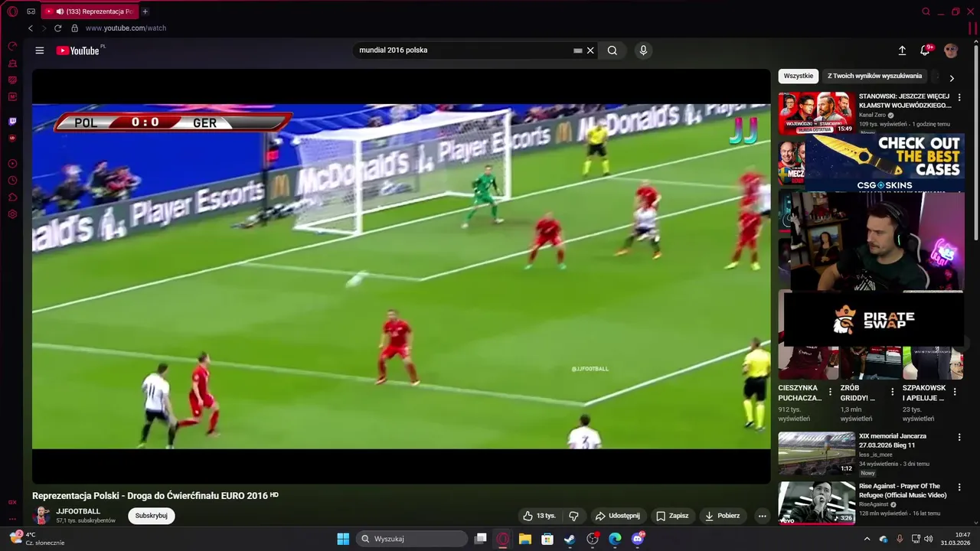980x551 pixels.
Task: Open the Opera sidebar settings gear
Action: coord(12,214)
